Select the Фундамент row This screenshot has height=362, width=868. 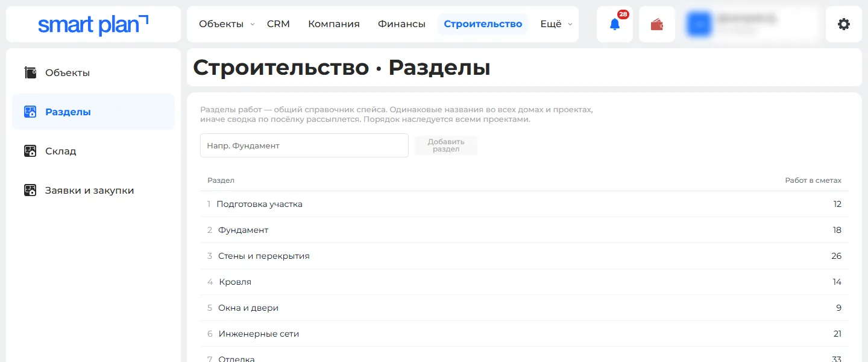point(524,230)
